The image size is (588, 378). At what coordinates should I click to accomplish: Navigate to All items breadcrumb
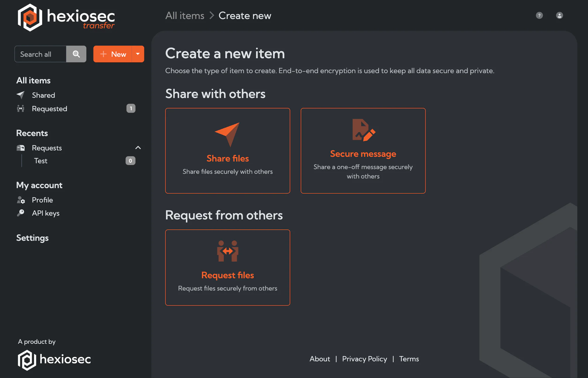pyautogui.click(x=184, y=16)
